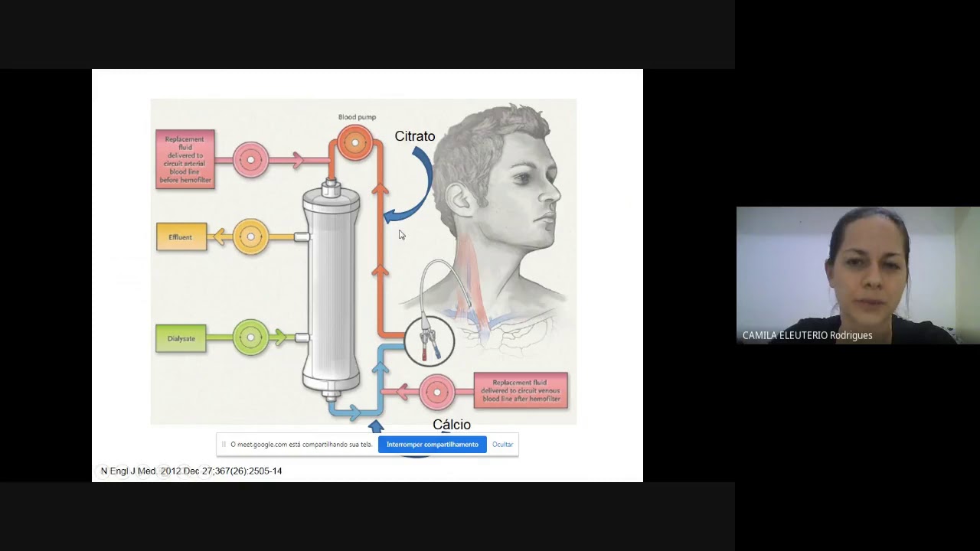Click the 'meet.google.com está compartilhando sua tela' message
980x551 pixels.
301,445
